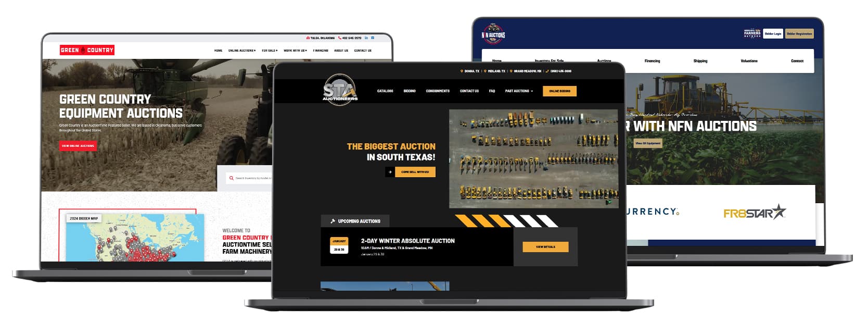Click the search magnifier icon on Green Country site
868x323 pixels.
point(232,178)
